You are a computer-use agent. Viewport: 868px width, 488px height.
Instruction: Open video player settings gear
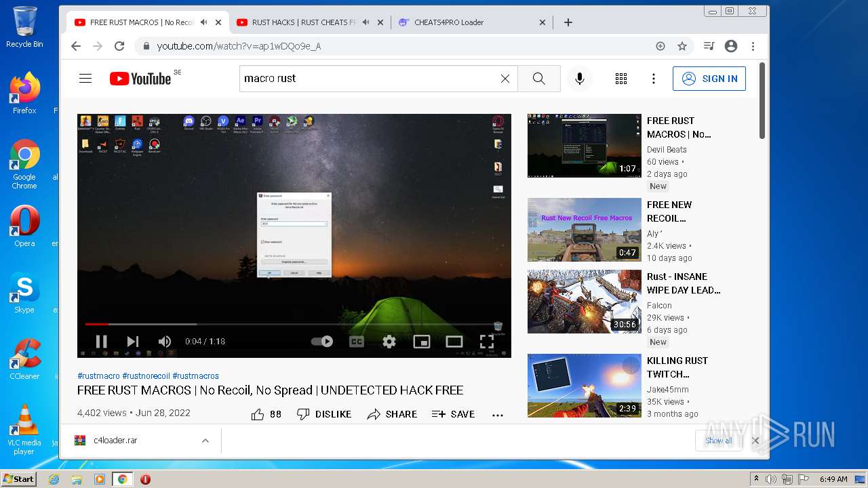[x=389, y=342]
